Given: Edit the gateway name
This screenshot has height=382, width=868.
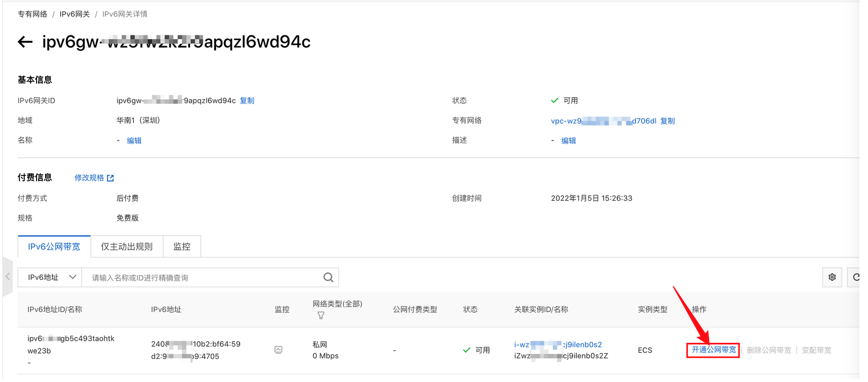Looking at the screenshot, I should click(x=134, y=141).
